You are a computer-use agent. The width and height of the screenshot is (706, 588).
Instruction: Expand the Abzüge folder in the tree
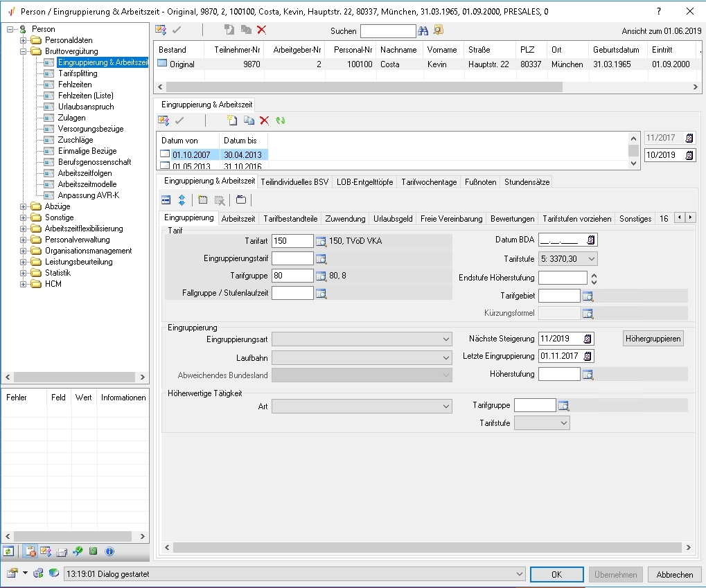coord(24,206)
